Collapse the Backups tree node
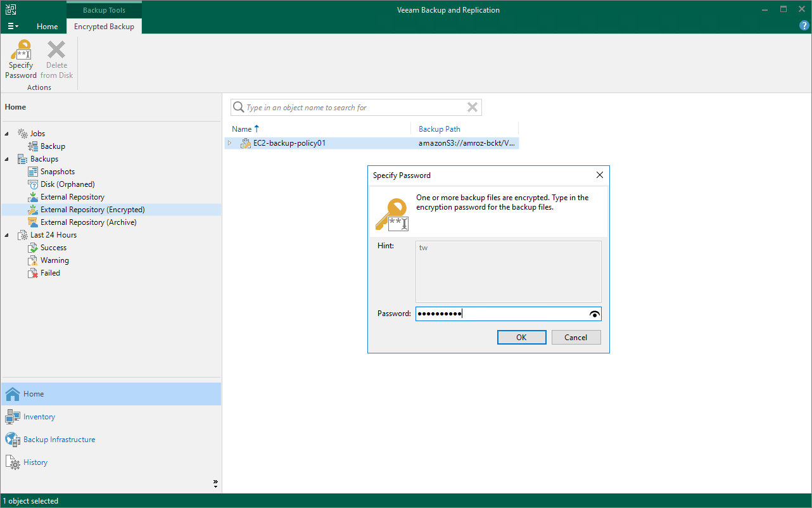Image resolution: width=812 pixels, height=508 pixels. click(x=8, y=159)
